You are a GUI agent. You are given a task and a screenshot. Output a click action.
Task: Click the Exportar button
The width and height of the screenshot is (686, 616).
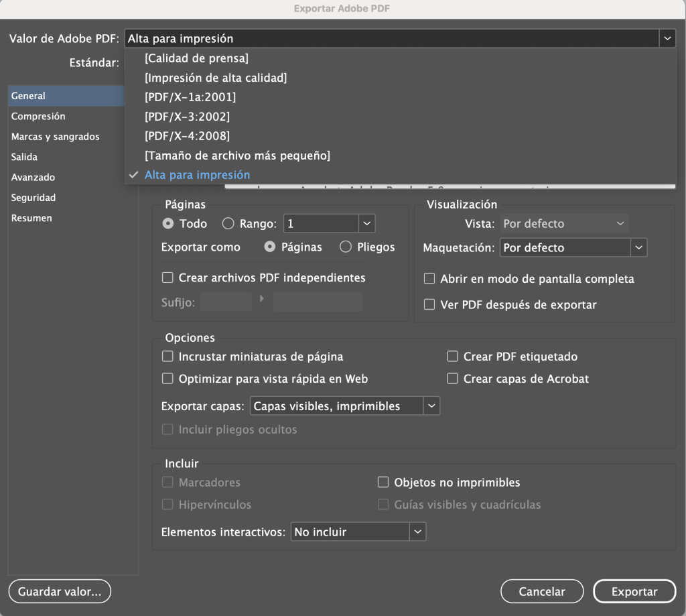[x=634, y=592]
